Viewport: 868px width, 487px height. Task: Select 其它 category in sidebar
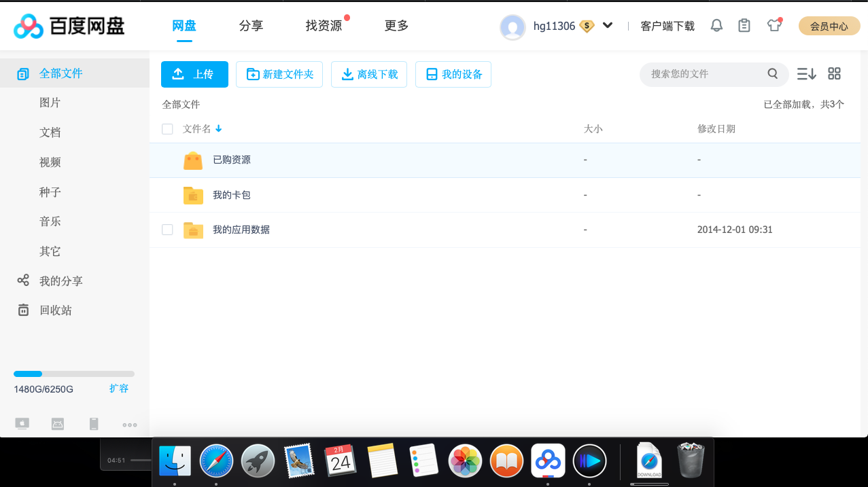(x=50, y=251)
